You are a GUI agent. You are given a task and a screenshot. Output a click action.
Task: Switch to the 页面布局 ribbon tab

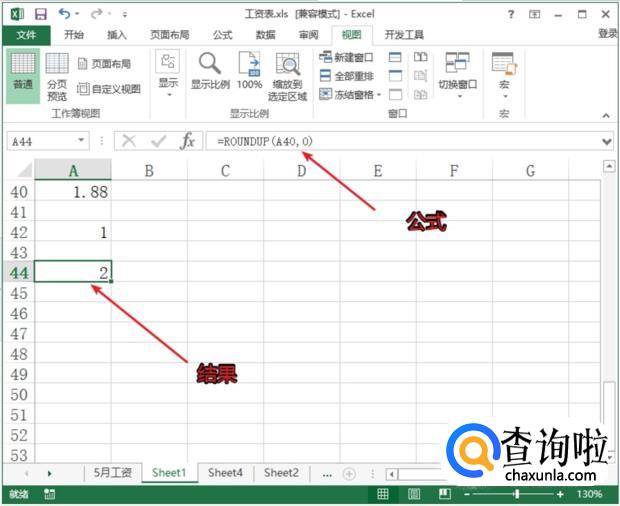click(x=170, y=35)
